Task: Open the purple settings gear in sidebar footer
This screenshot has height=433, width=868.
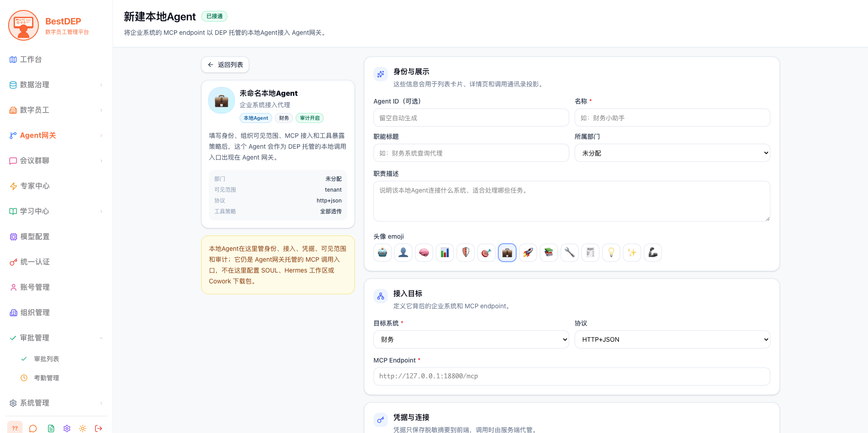Action: click(x=67, y=428)
